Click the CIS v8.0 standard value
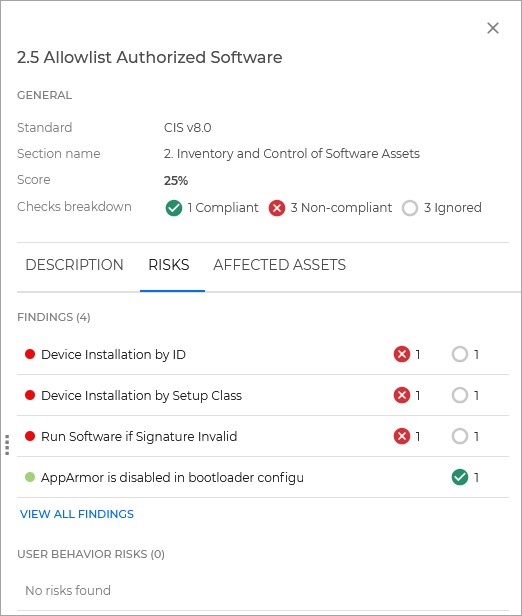The width and height of the screenshot is (522, 616). 187,128
